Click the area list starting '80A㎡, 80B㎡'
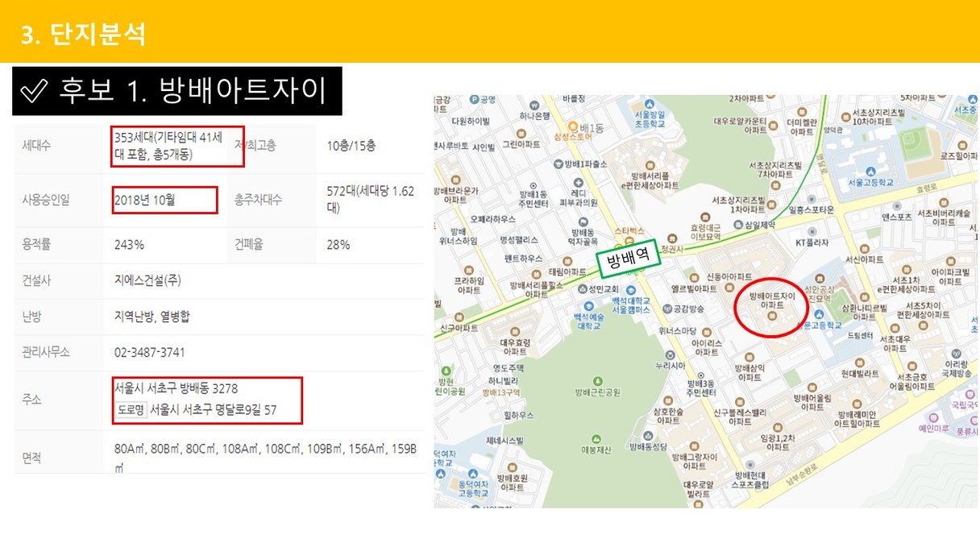 point(265,457)
